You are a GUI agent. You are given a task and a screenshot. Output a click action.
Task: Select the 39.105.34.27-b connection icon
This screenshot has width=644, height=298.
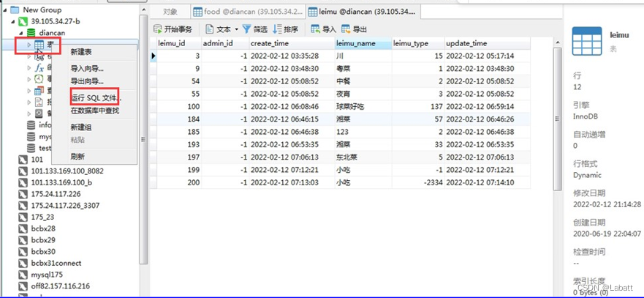(x=23, y=21)
